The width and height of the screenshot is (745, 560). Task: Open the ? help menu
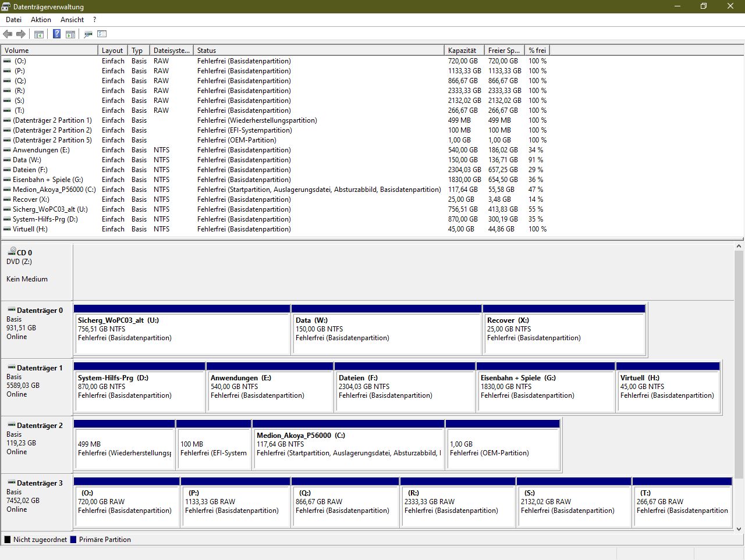[x=94, y=20]
